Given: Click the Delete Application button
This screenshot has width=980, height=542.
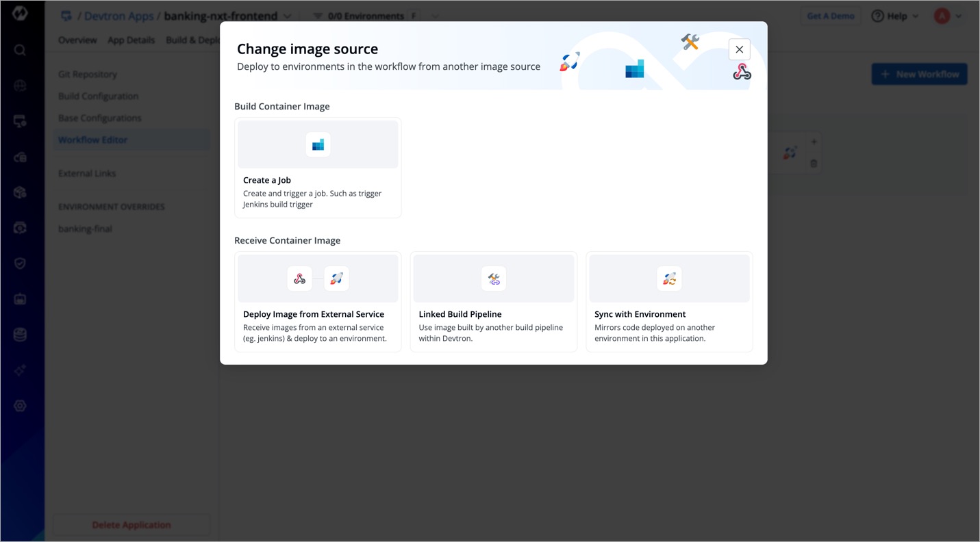Looking at the screenshot, I should [131, 525].
